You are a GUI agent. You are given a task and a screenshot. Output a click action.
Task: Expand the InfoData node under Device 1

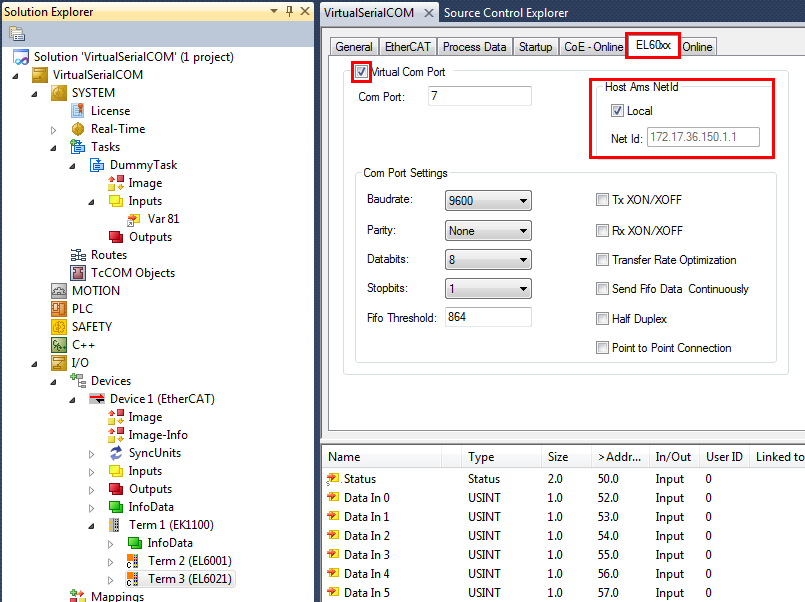coord(91,508)
